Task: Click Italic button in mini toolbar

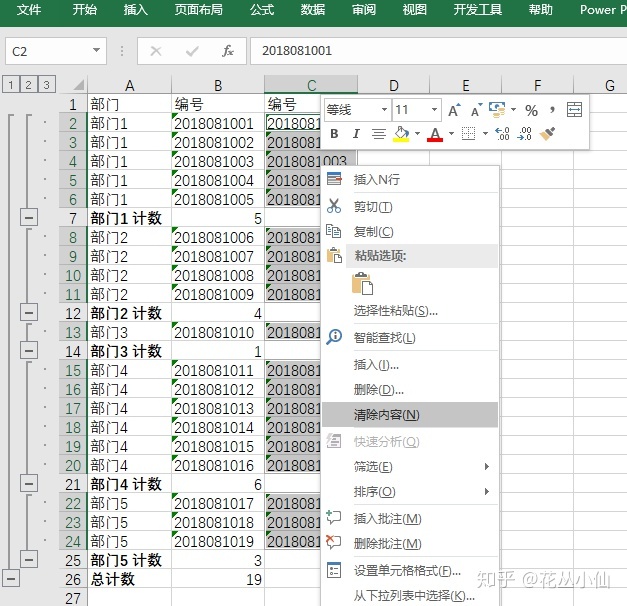Action: coord(356,134)
